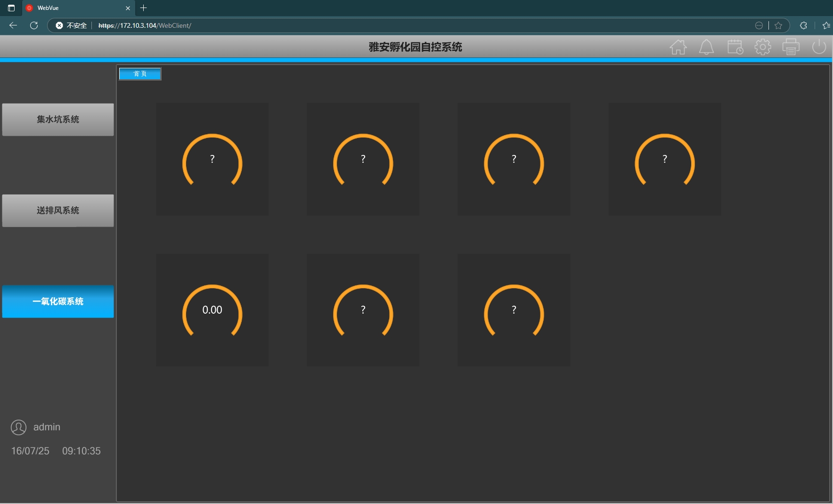
Task: Click the Home icon in header
Action: [678, 47]
